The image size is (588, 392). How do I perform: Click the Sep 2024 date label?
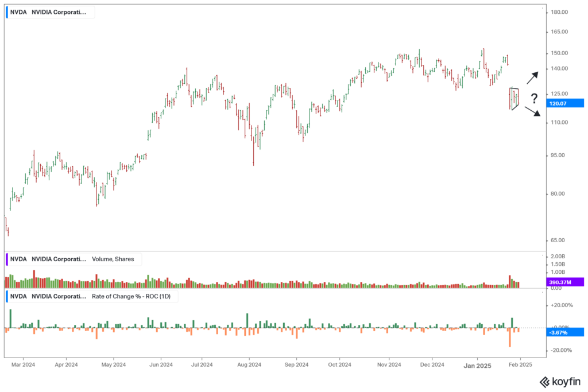click(x=297, y=364)
